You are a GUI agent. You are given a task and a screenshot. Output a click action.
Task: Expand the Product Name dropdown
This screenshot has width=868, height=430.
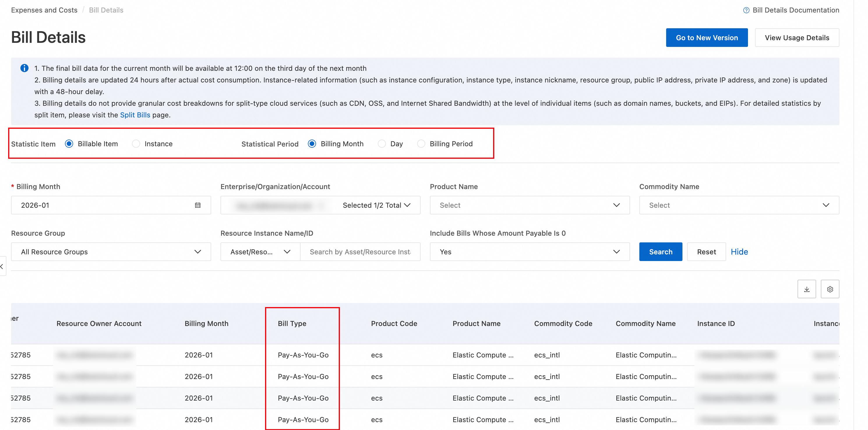[x=529, y=205]
